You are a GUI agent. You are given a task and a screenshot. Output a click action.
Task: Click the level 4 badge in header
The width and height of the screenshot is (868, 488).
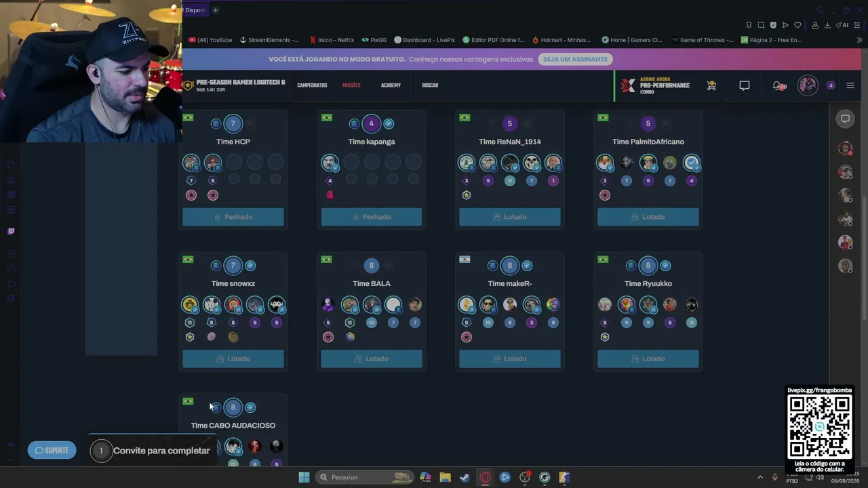coord(831,85)
